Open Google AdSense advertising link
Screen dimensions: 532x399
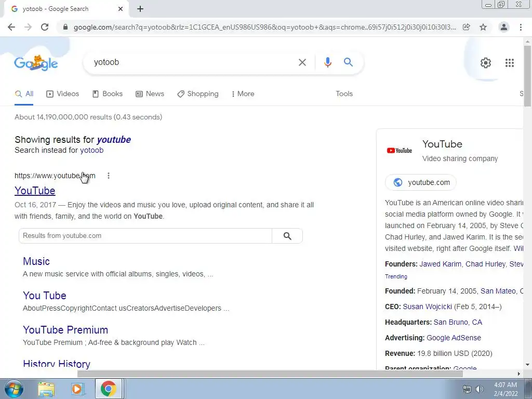click(x=454, y=338)
